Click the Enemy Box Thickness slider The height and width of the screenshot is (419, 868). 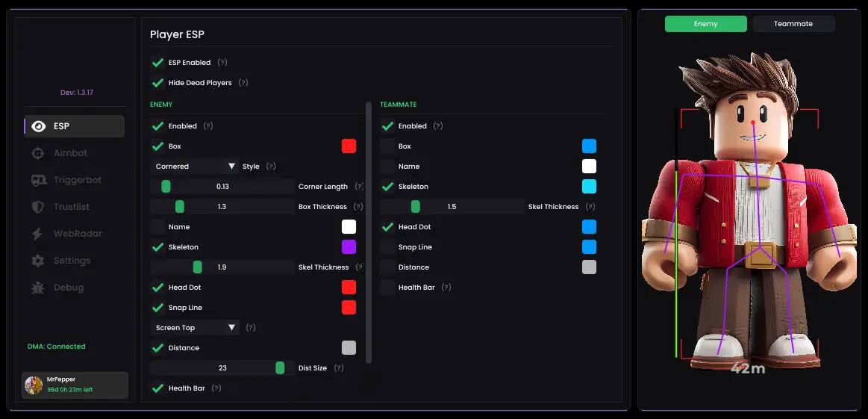click(222, 207)
